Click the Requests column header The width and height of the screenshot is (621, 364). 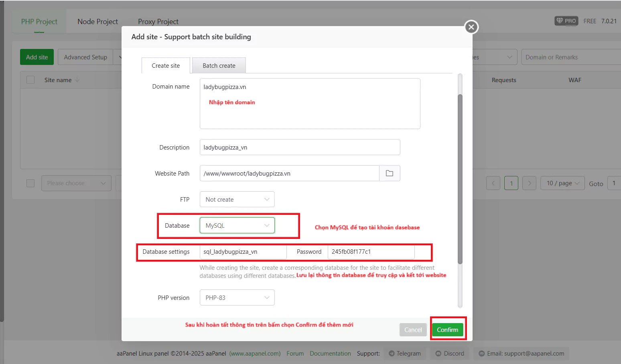(504, 80)
